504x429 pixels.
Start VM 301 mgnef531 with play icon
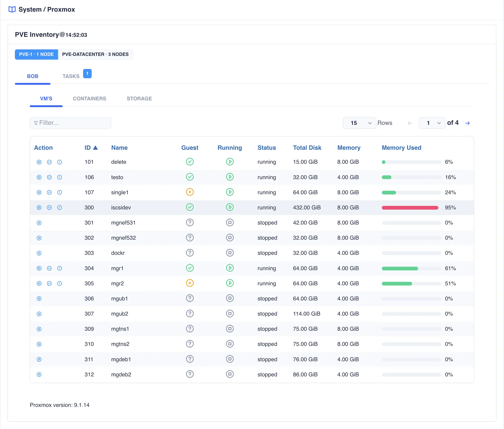(x=39, y=223)
